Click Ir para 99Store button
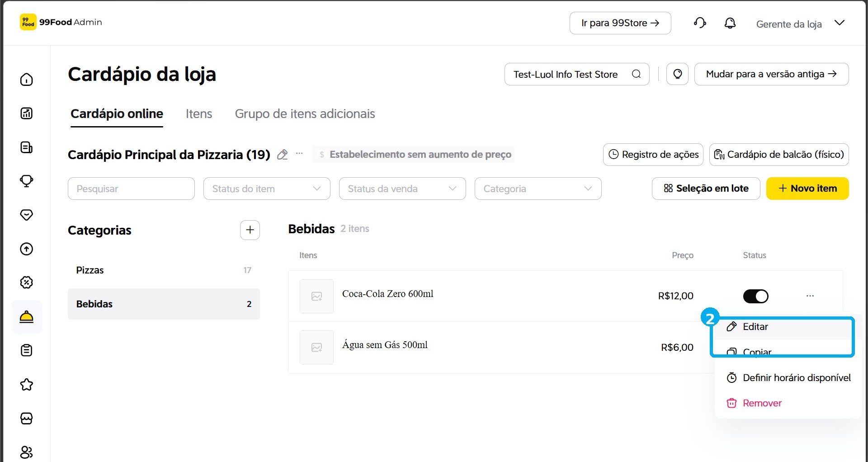Viewport: 868px width, 462px height. point(620,23)
